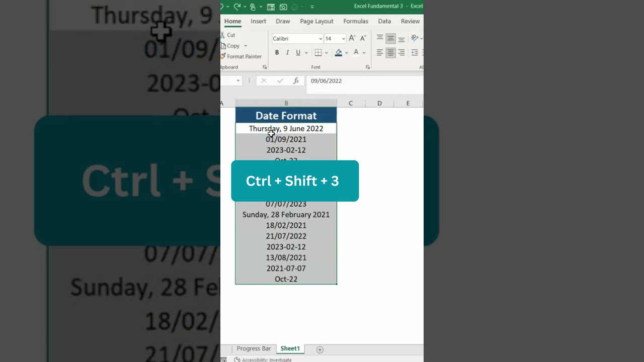Screen dimensions: 644x362
Task: Expand the Underline style dropdown arrow
Action: coord(306,52)
